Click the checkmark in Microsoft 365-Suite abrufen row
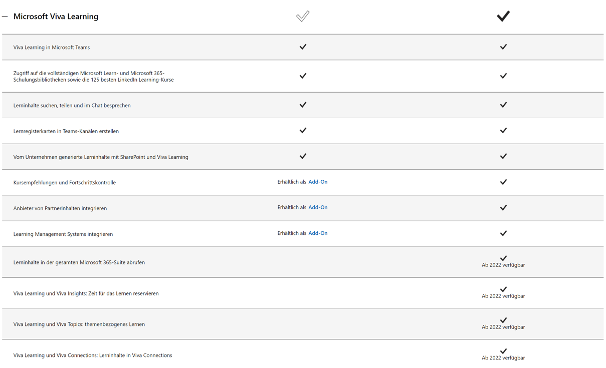This screenshot has height=368, width=606. 503,258
